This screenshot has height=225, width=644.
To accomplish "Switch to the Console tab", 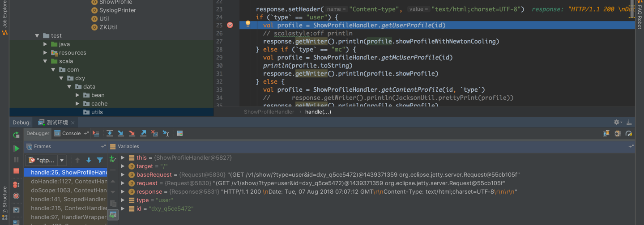I will pos(68,133).
